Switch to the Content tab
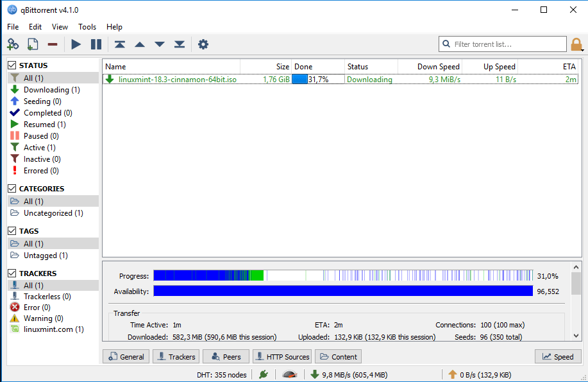The image size is (588, 382). 339,356
